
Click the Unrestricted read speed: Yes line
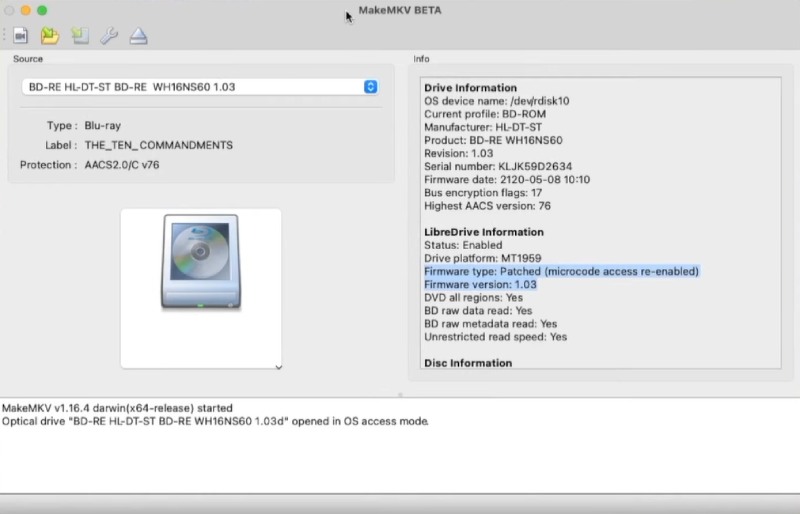pyautogui.click(x=495, y=337)
